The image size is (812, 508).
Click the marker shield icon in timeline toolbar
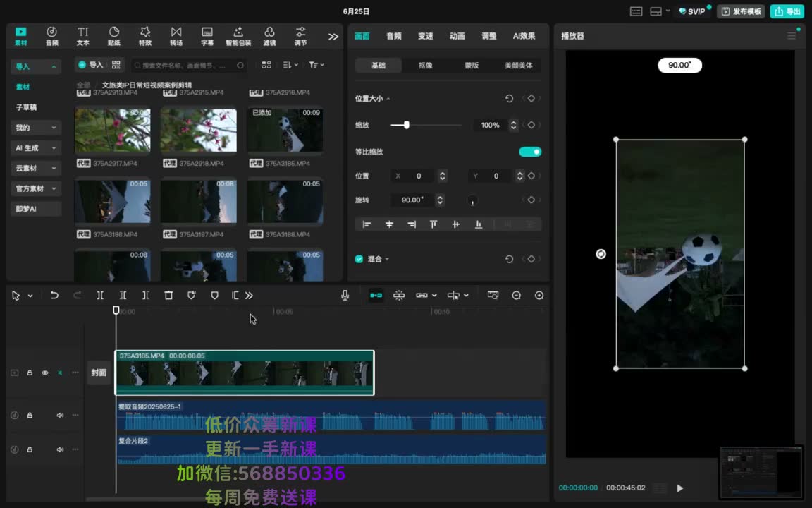coord(214,295)
